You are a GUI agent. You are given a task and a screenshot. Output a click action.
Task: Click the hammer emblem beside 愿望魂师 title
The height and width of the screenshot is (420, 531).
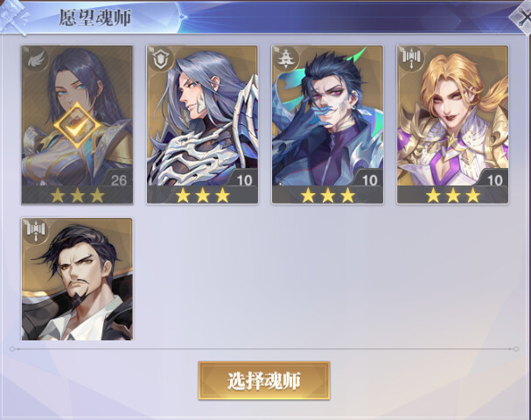(13, 17)
